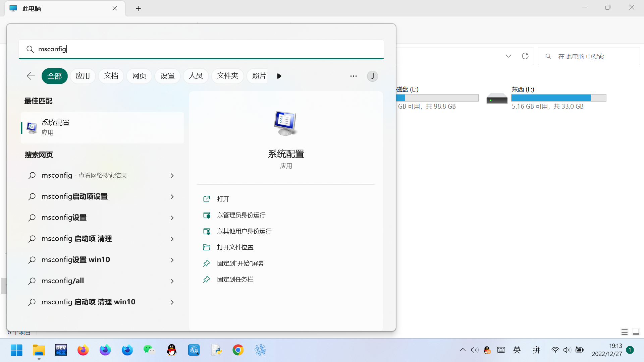Open the Windows Start button
The image size is (644, 362).
pyautogui.click(x=16, y=350)
